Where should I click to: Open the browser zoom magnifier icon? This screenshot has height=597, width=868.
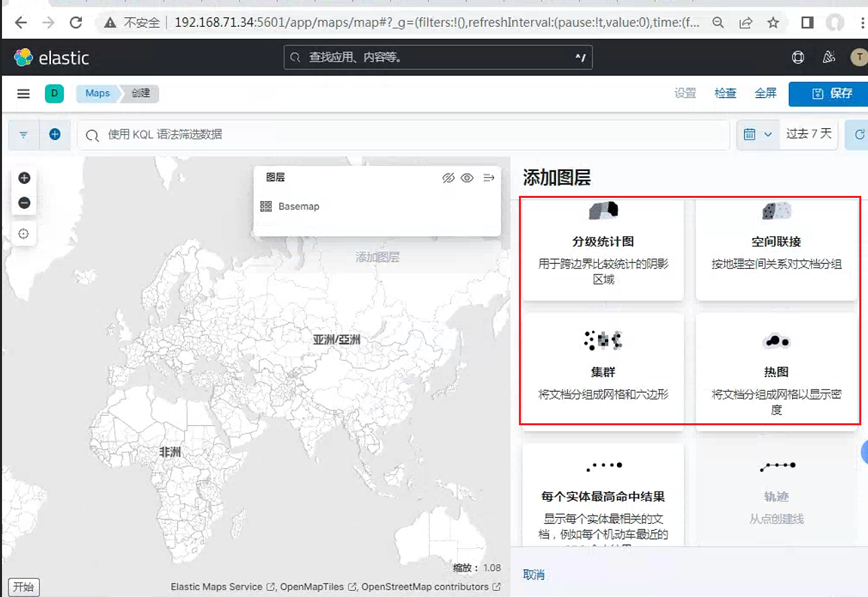718,23
